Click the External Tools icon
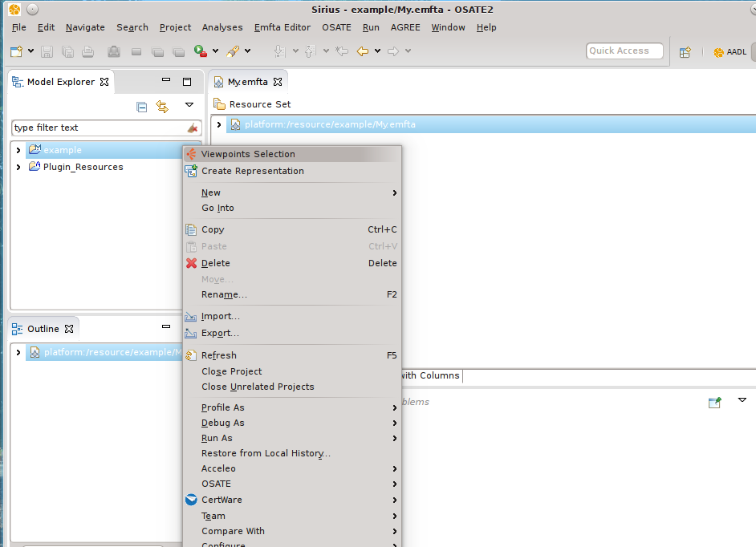The height and width of the screenshot is (547, 756). (x=233, y=51)
